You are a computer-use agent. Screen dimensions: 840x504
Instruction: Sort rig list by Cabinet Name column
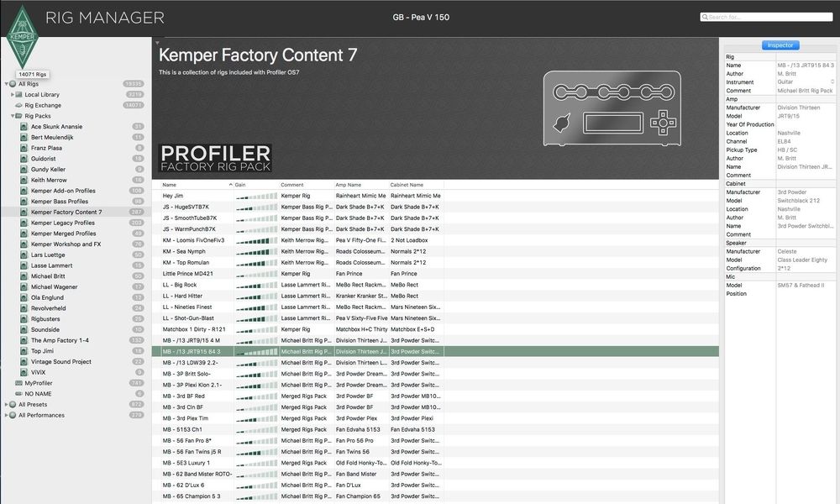pos(417,185)
